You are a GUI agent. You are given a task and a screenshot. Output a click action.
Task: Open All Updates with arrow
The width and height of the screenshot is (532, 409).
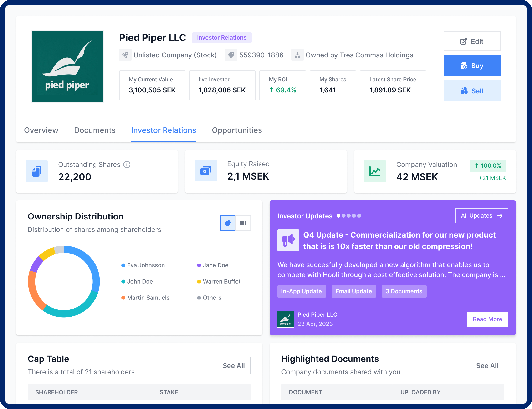[x=481, y=216]
